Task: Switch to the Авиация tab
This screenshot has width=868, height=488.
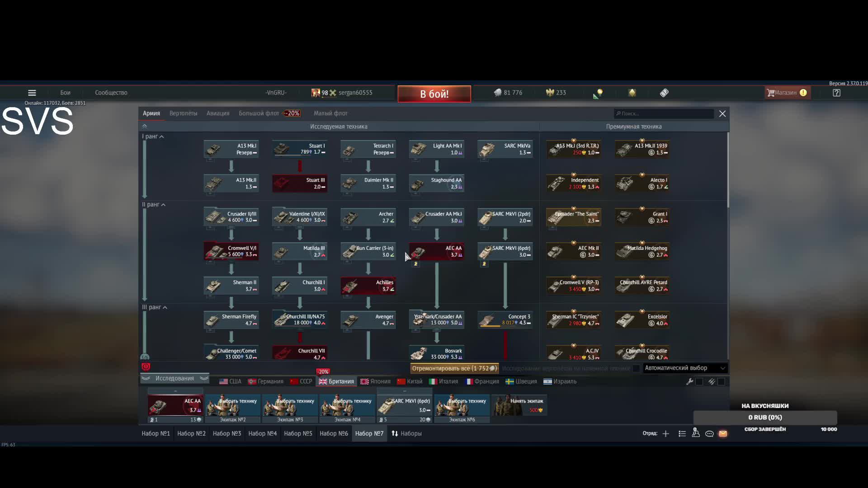Action: tap(218, 113)
